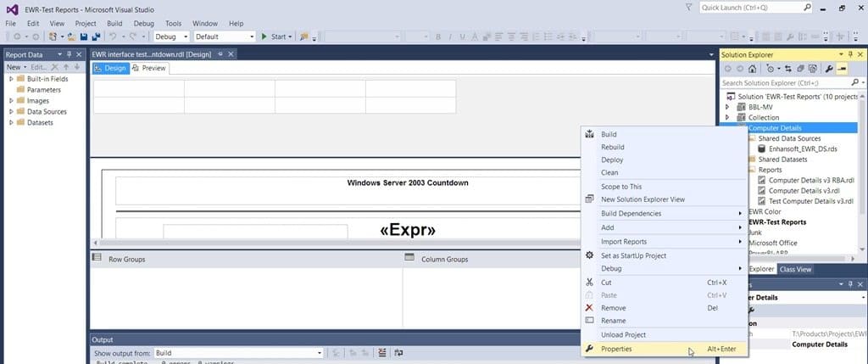Viewport: 868px width, 364px height.
Task: Close the EWR interface test rdl document tab
Action: pos(231,54)
